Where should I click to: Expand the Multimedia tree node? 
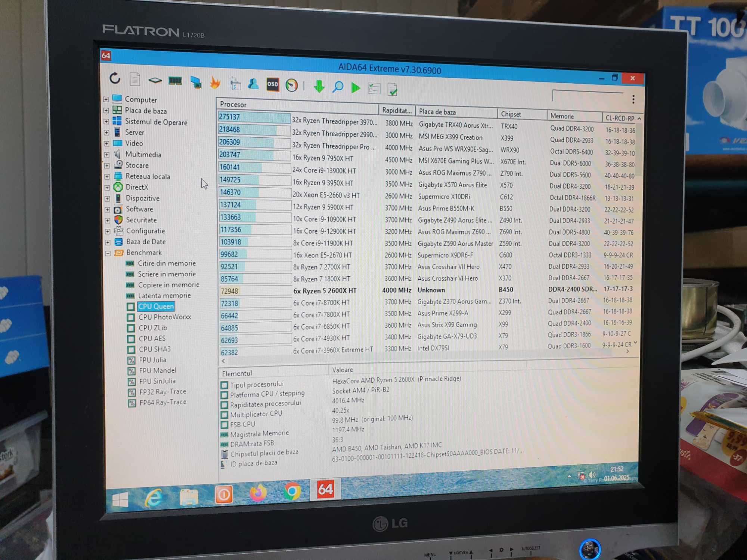pyautogui.click(x=106, y=155)
